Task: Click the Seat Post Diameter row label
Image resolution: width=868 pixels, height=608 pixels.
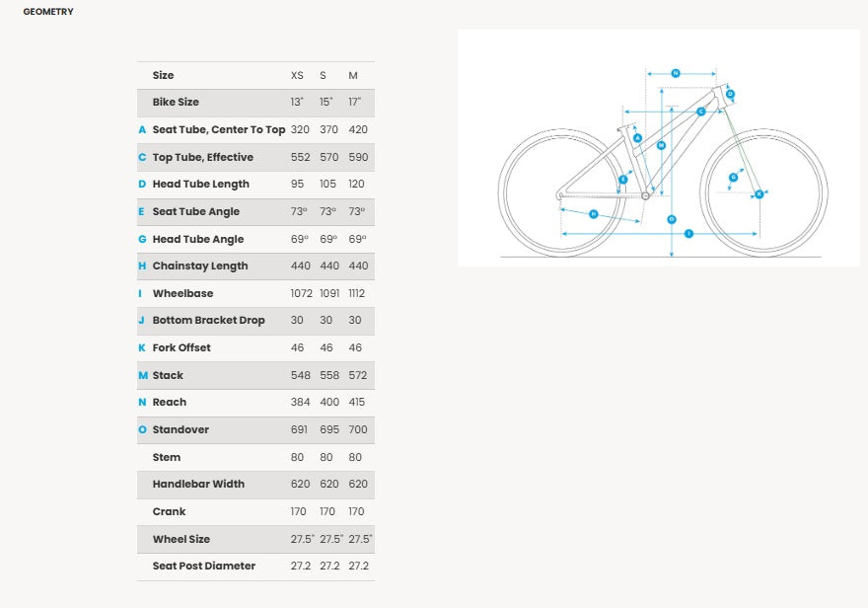Action: (203, 566)
